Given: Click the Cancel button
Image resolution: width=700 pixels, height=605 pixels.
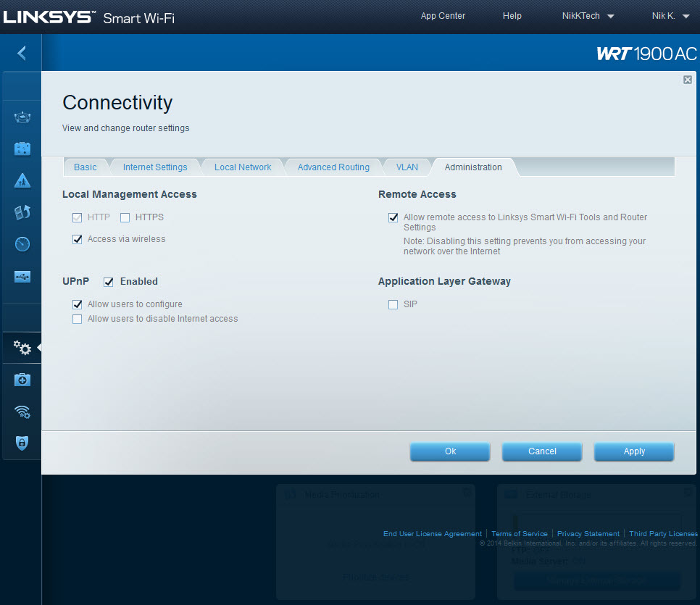Looking at the screenshot, I should pos(542,451).
